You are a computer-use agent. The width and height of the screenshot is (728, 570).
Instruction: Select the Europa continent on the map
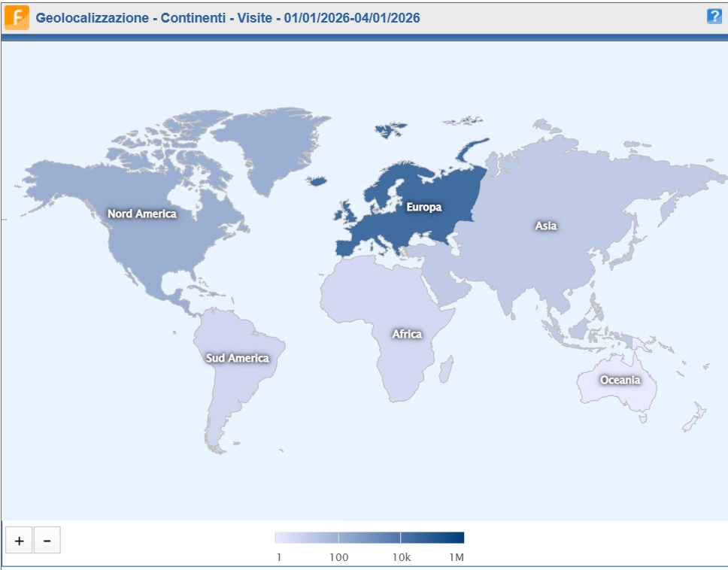423,207
